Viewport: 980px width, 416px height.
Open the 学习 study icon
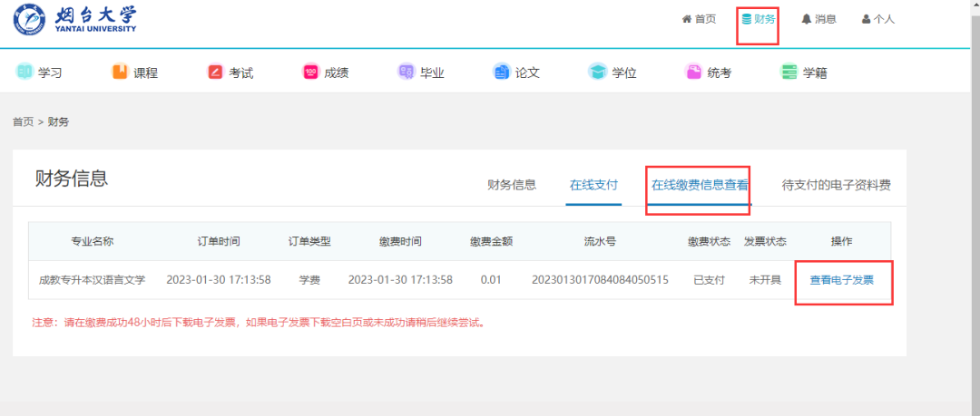point(24,73)
